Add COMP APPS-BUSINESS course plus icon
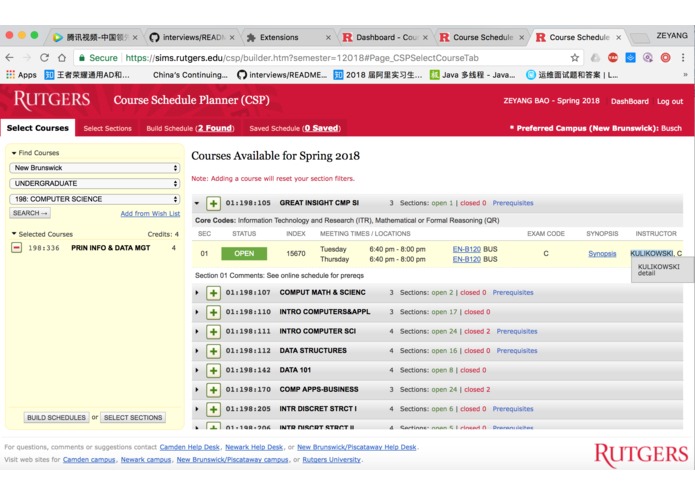 pos(213,390)
